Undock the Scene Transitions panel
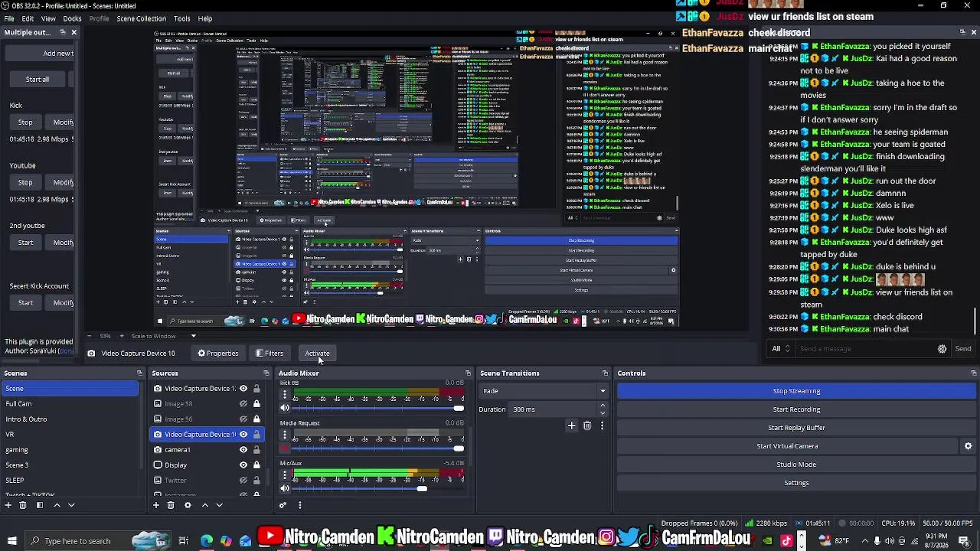980x551 pixels. (605, 373)
